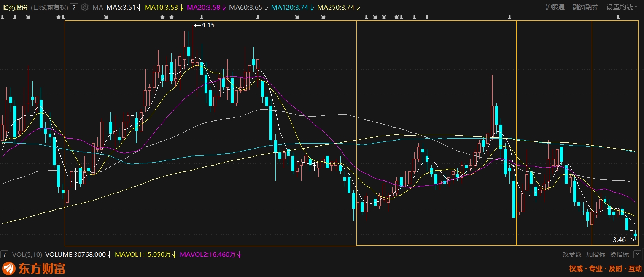Click the MA20:3.58 value
This screenshot has width=644, height=277.
(x=203, y=7)
